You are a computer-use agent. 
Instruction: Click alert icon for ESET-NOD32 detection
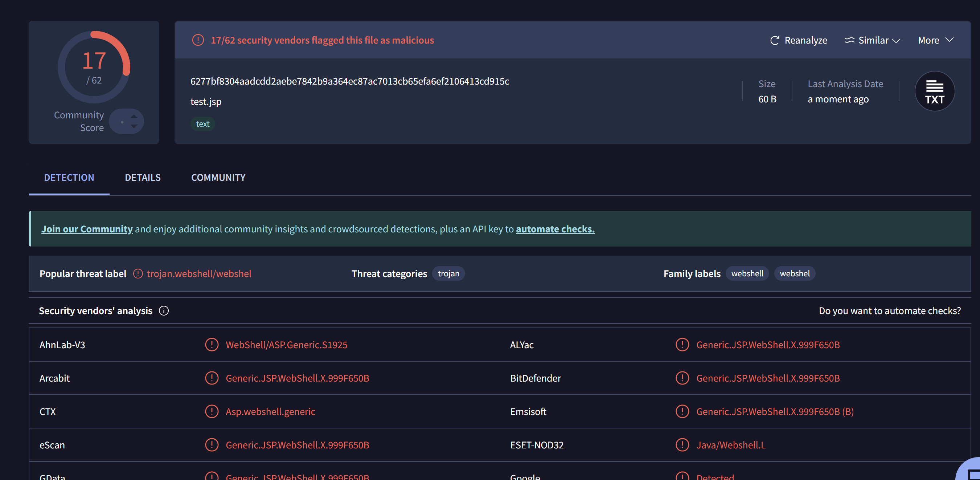pos(682,445)
